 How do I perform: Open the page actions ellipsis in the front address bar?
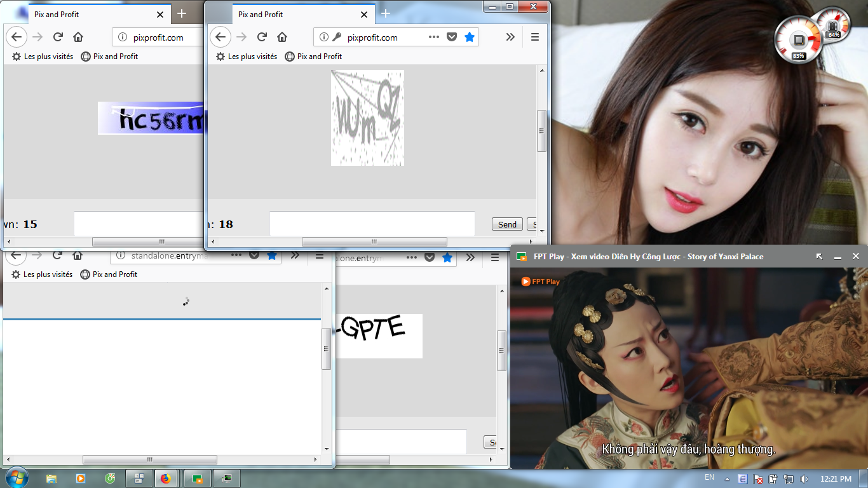click(434, 37)
